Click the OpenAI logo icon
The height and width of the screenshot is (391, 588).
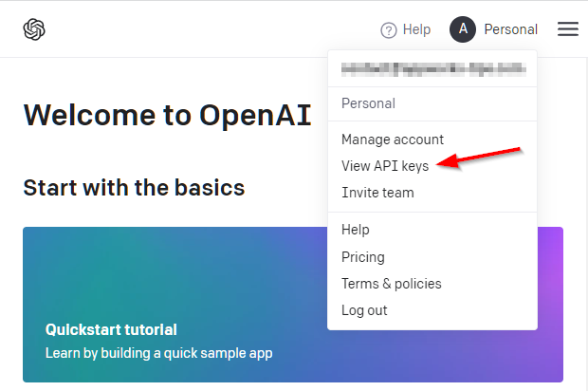point(35,29)
